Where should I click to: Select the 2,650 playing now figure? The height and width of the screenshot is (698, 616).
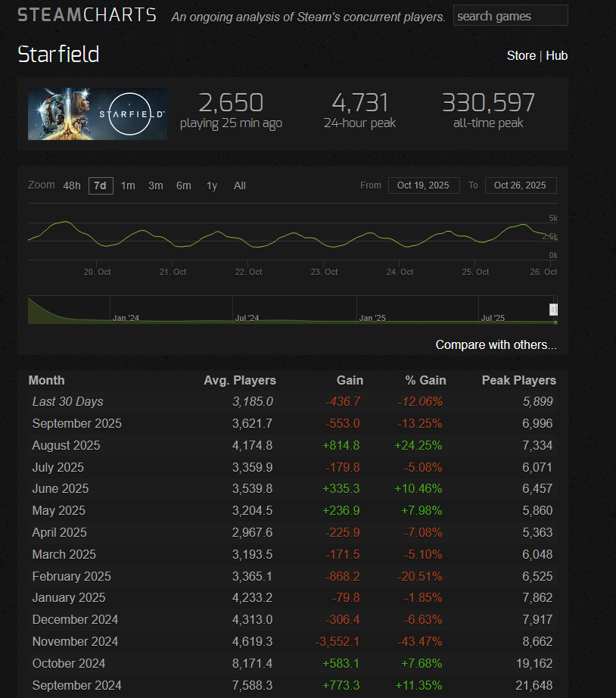pos(231,103)
